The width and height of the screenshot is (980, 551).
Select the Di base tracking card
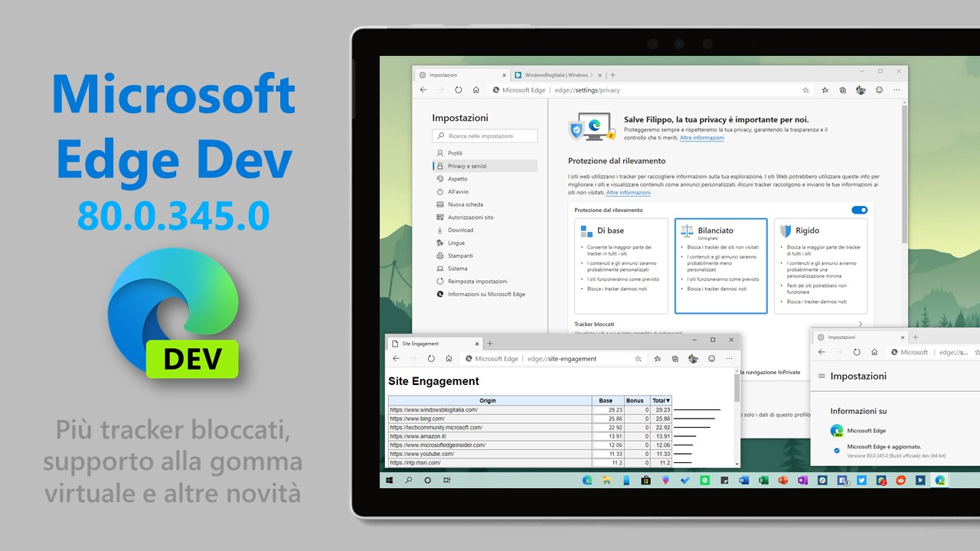tap(621, 266)
